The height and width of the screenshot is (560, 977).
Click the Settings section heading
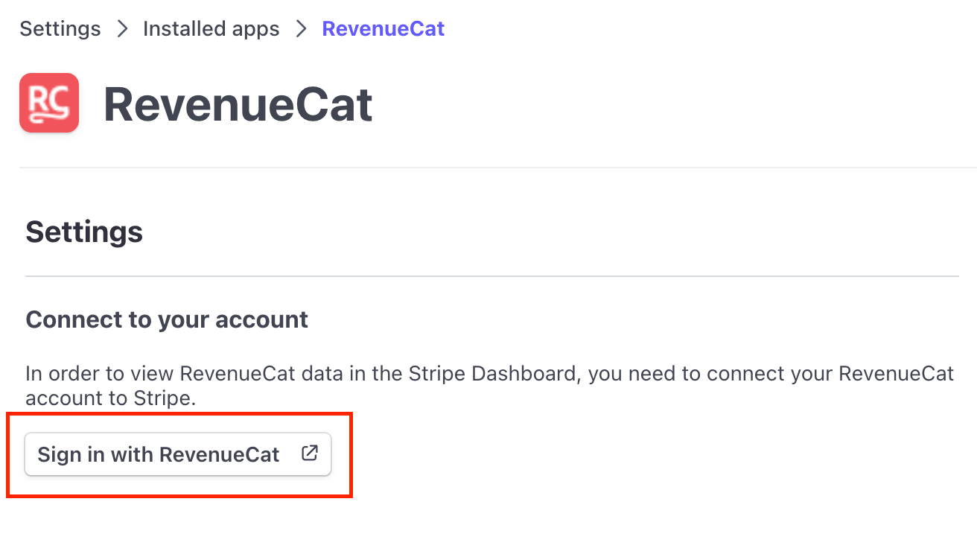tap(84, 232)
